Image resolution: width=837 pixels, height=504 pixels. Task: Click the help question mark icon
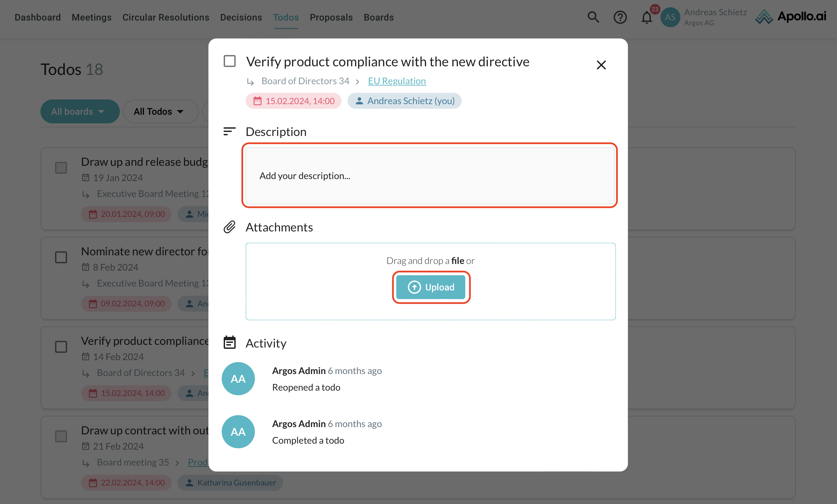620,17
